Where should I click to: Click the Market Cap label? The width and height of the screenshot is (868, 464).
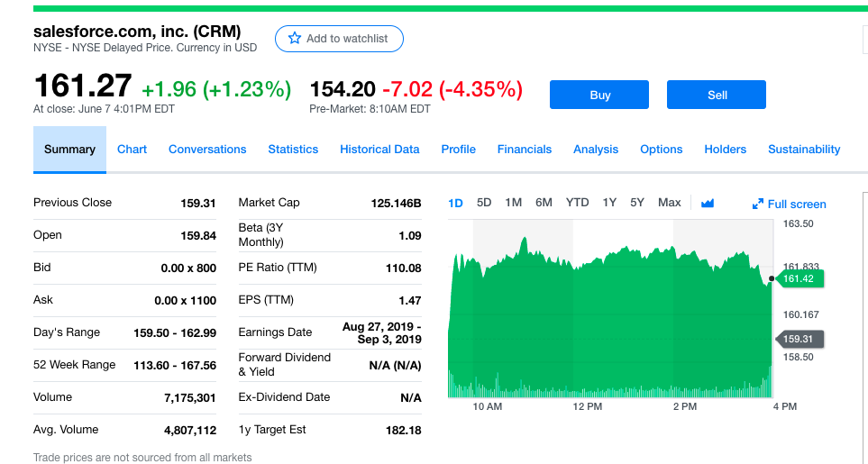[x=269, y=203]
